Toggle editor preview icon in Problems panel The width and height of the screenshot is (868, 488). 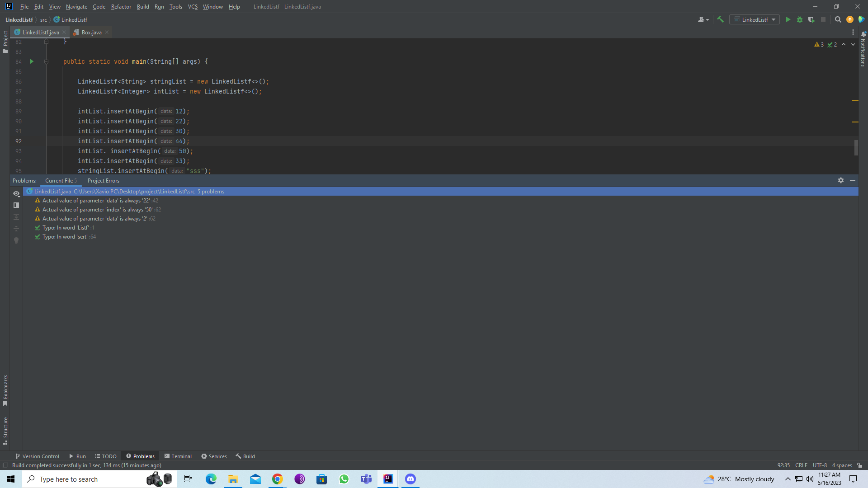[16, 205]
